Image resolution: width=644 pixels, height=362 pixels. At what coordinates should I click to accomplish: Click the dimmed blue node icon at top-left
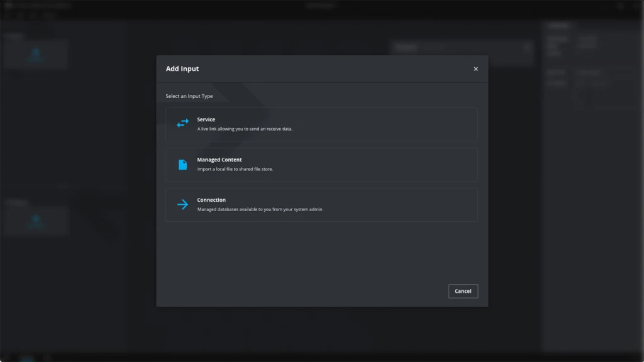point(36,54)
